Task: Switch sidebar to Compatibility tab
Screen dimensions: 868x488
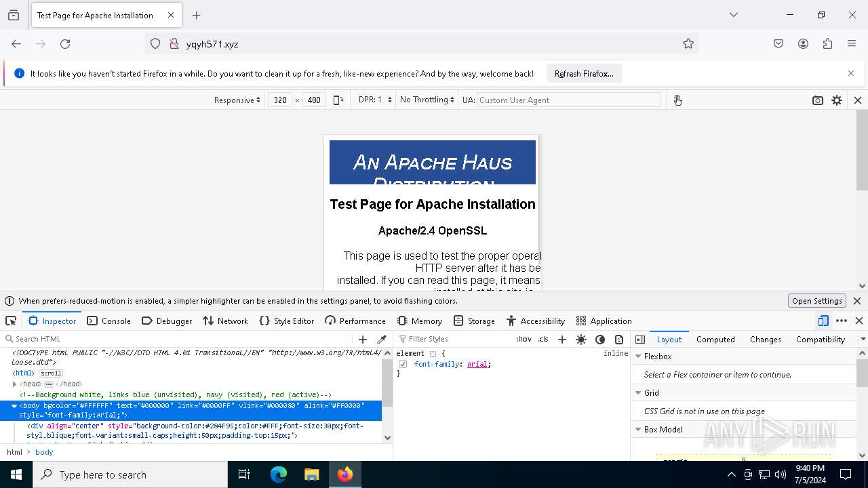Action: [821, 339]
